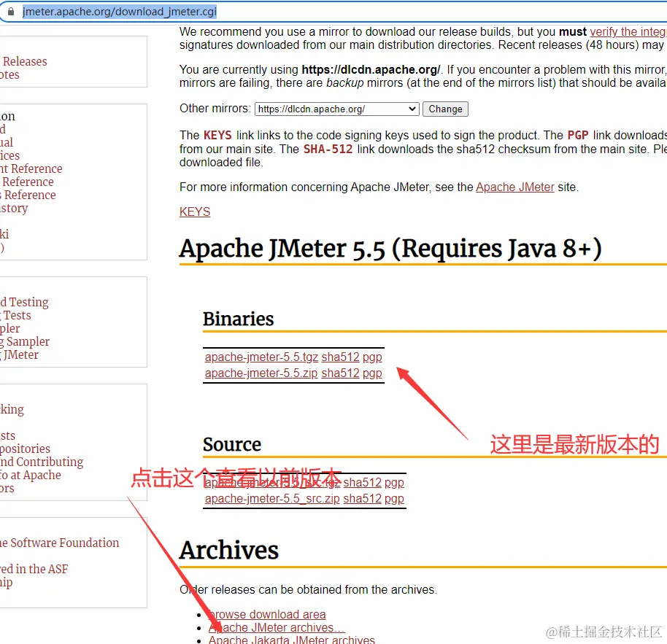Open sha512 link for apache-jmeter-5.5.zip

(340, 373)
